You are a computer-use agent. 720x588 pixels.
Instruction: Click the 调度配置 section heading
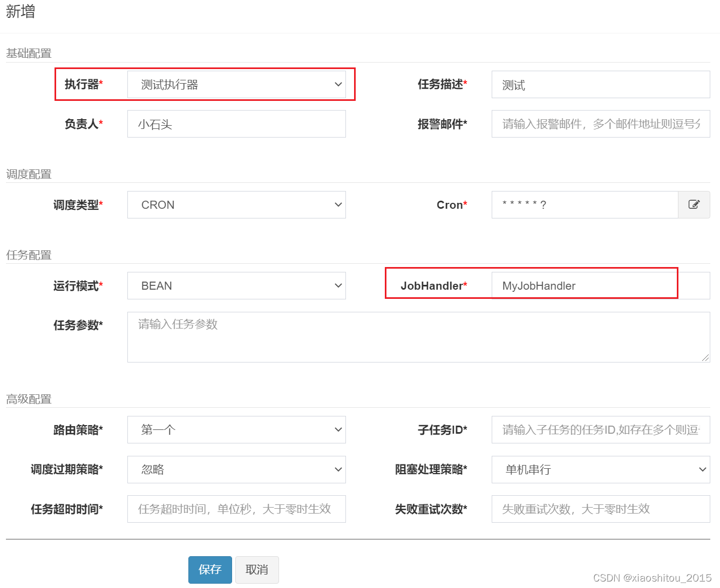tap(29, 174)
